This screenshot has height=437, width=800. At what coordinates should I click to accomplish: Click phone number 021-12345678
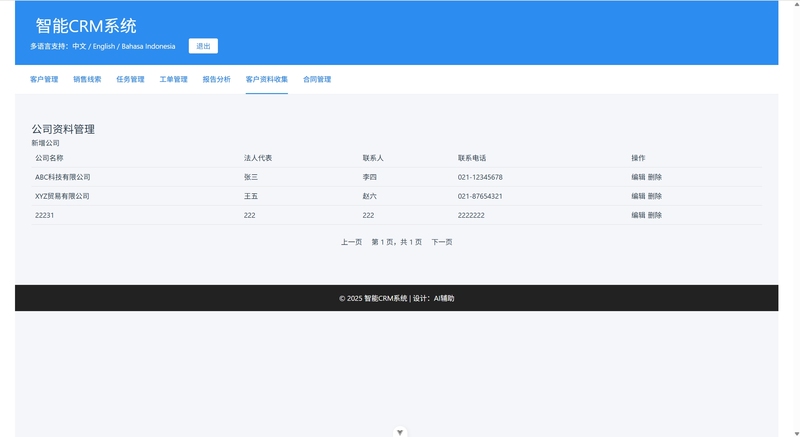coord(480,177)
